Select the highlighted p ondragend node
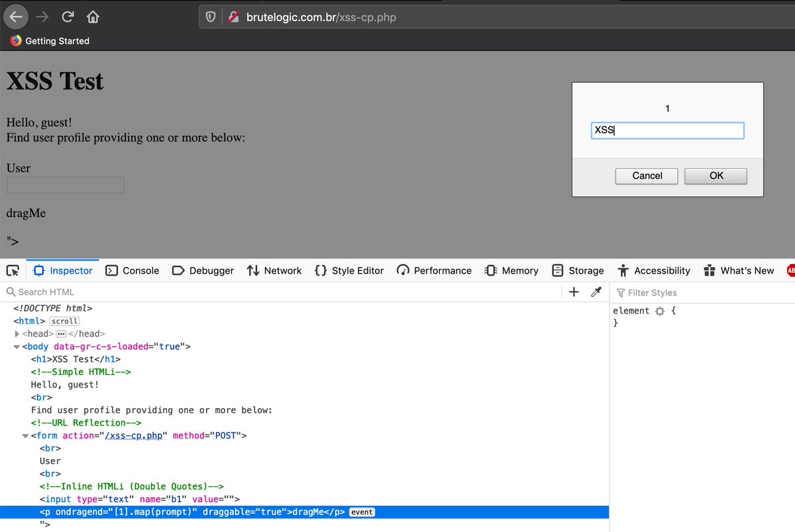The width and height of the screenshot is (795, 532). point(304,511)
